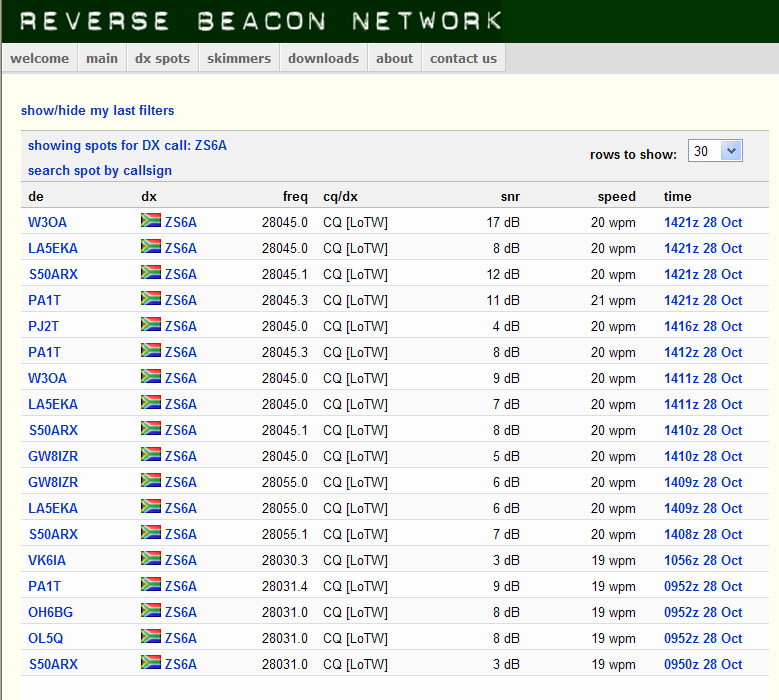779x700 pixels.
Task: Click frequency 28030.3 cell
Action: 285,560
